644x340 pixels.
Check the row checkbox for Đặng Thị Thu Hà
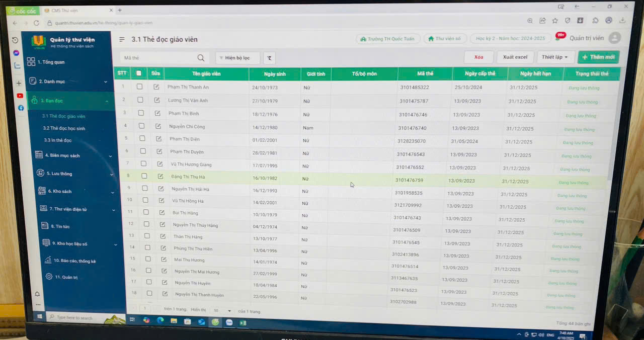pyautogui.click(x=144, y=176)
